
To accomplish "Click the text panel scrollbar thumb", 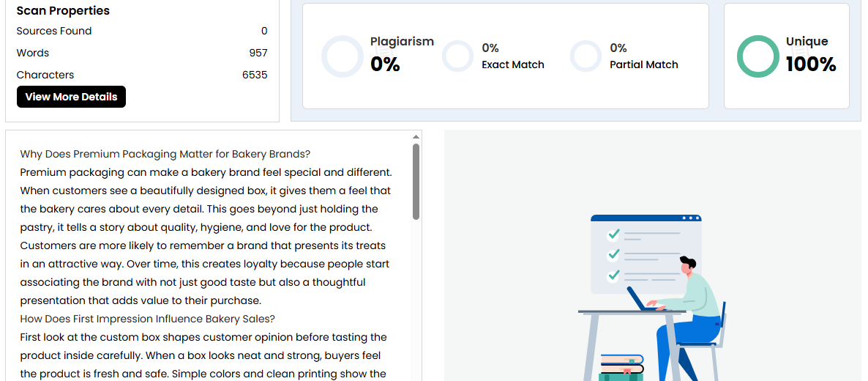I will (x=416, y=181).
